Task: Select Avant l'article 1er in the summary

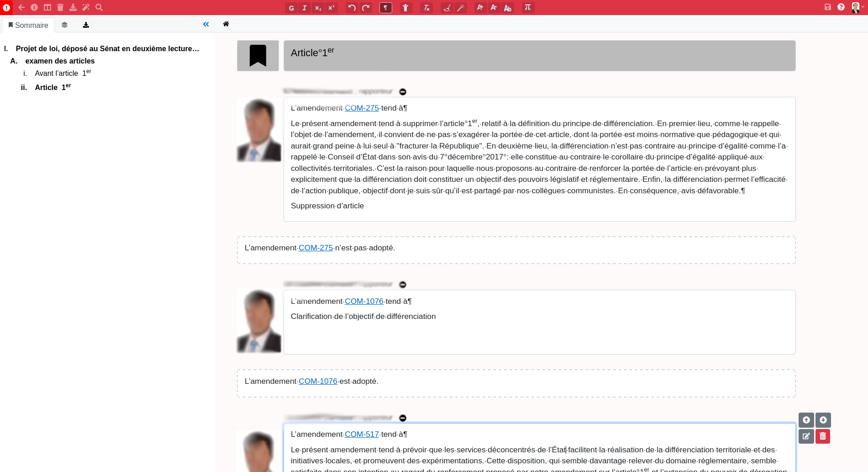Action: 63,73
